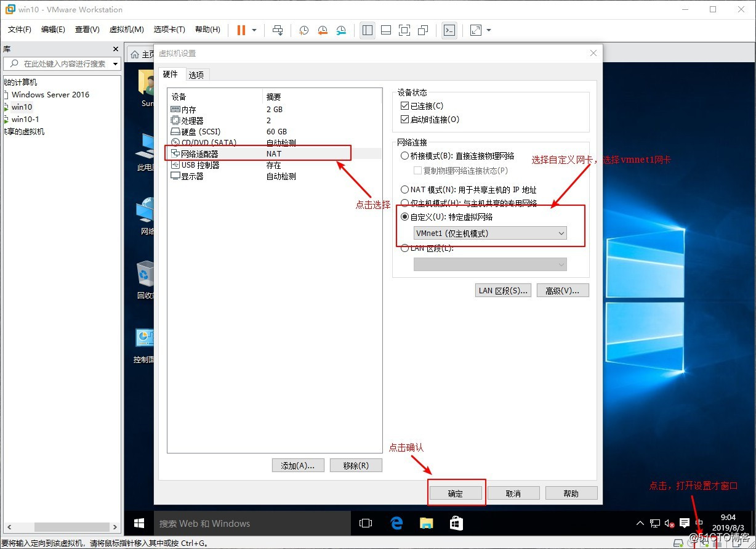Select the 内存 device row
The width and height of the screenshot is (756, 549).
[275, 109]
